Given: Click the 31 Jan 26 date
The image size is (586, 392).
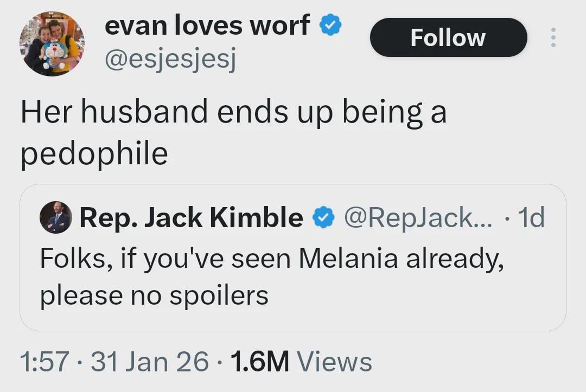Looking at the screenshot, I should 149,362.
